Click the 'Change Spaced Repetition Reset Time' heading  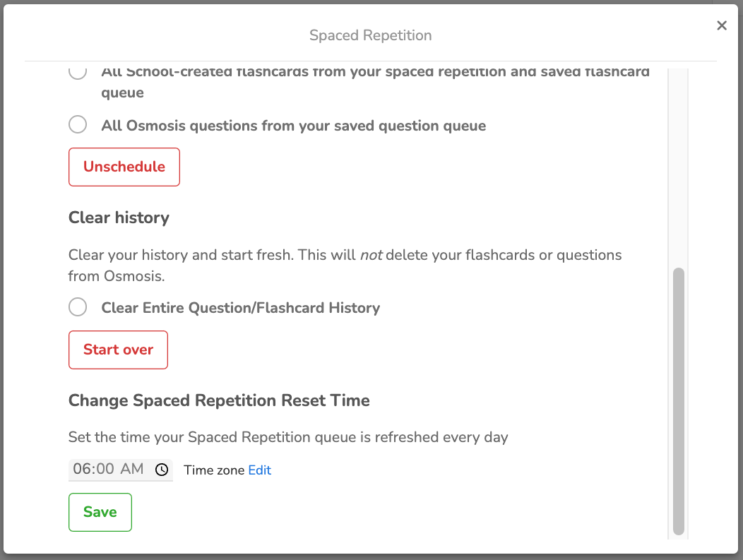coord(219,400)
